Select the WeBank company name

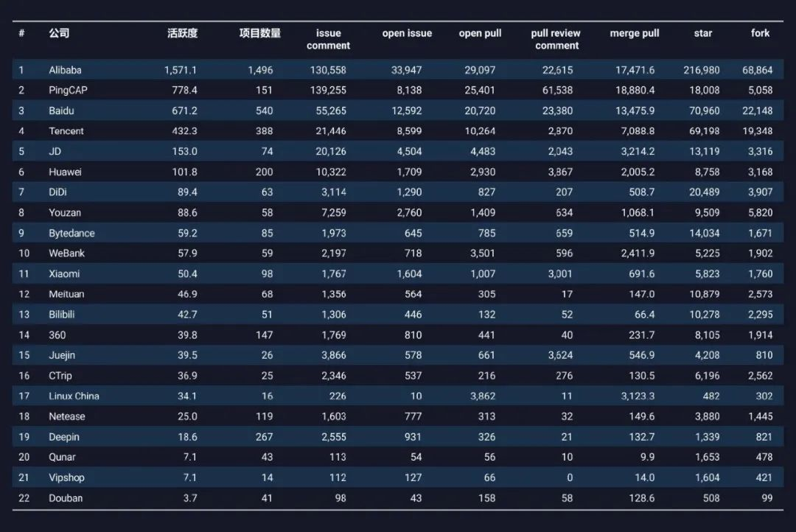coord(66,253)
